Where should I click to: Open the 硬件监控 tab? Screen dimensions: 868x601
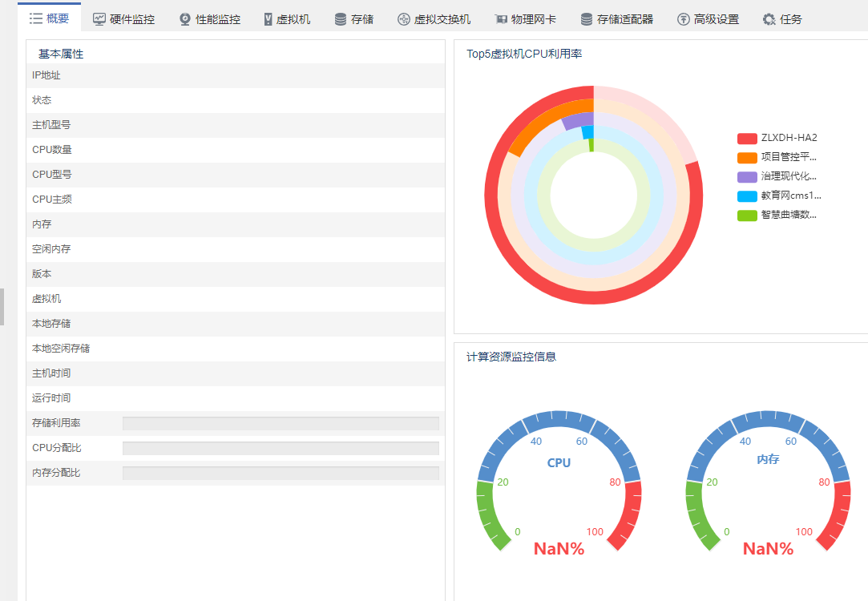[x=123, y=19]
